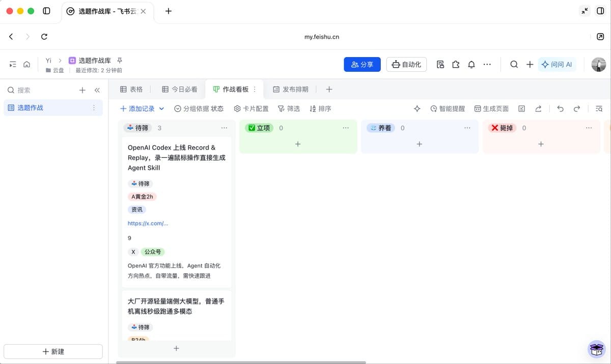Click 新建 at the sidebar bottom
This screenshot has width=611, height=364.
(x=53, y=351)
